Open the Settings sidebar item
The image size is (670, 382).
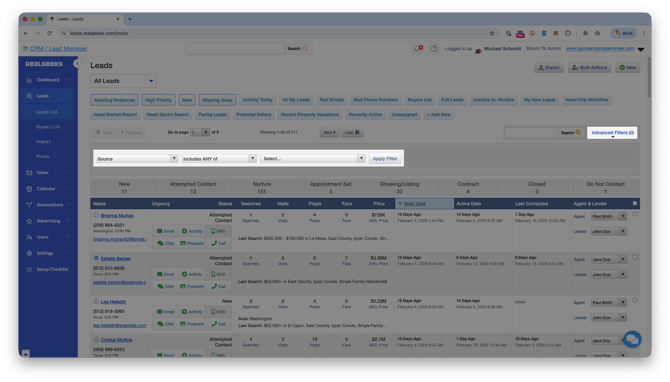(x=48, y=253)
